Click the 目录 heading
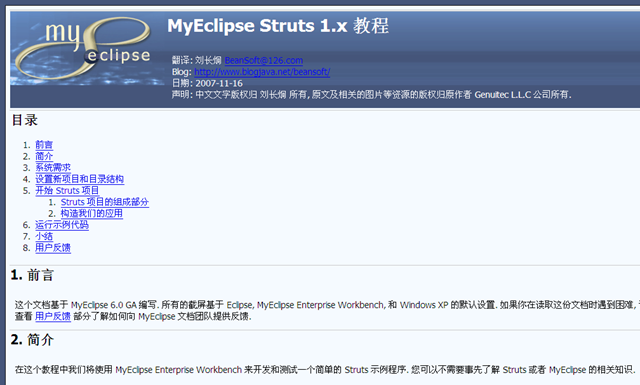Viewport: 640px width, 385px height. coord(25,120)
